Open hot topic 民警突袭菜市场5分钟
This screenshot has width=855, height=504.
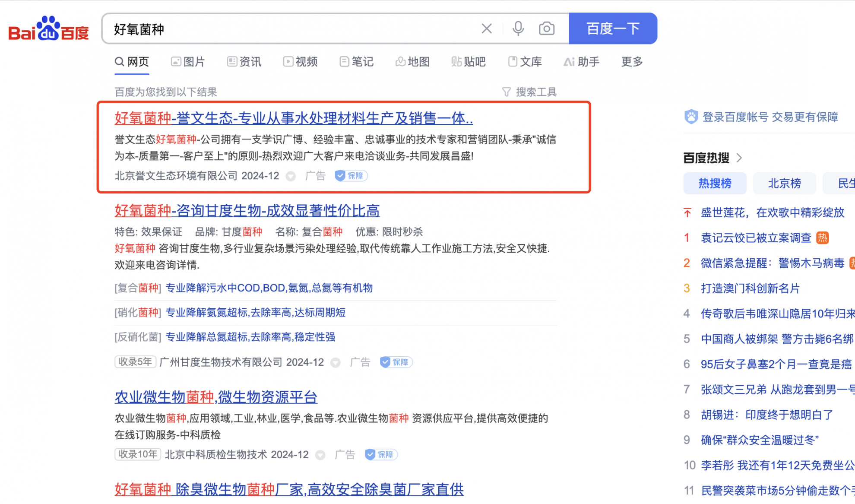click(x=777, y=491)
